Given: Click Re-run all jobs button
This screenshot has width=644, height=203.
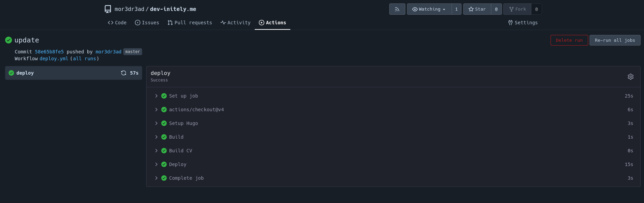Looking at the screenshot, I should (x=615, y=40).
